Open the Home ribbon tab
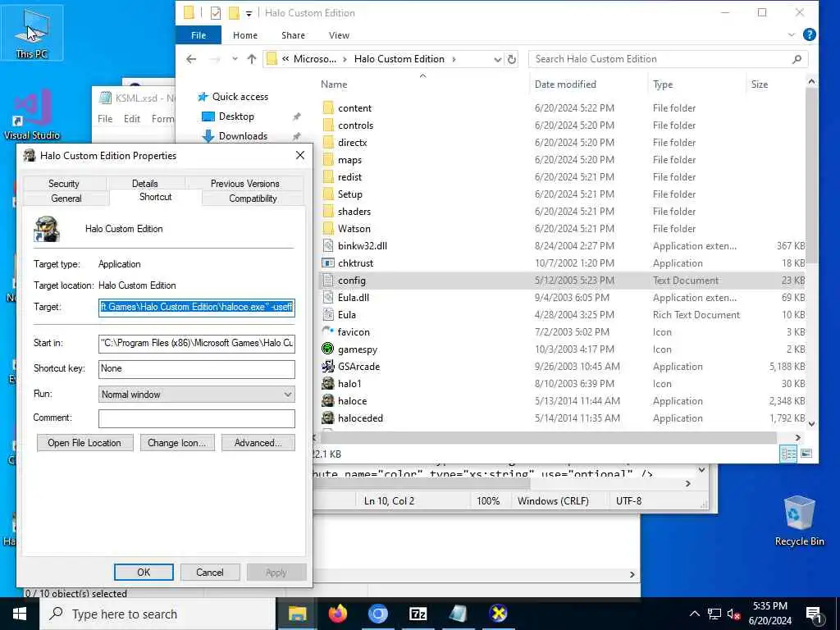Viewport: 840px width, 630px height. (x=244, y=35)
